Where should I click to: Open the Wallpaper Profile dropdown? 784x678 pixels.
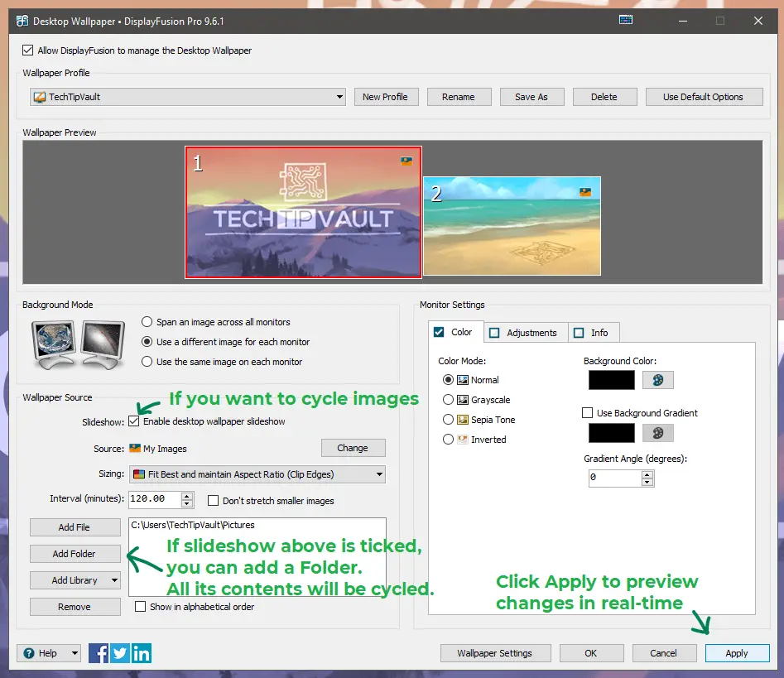click(188, 97)
